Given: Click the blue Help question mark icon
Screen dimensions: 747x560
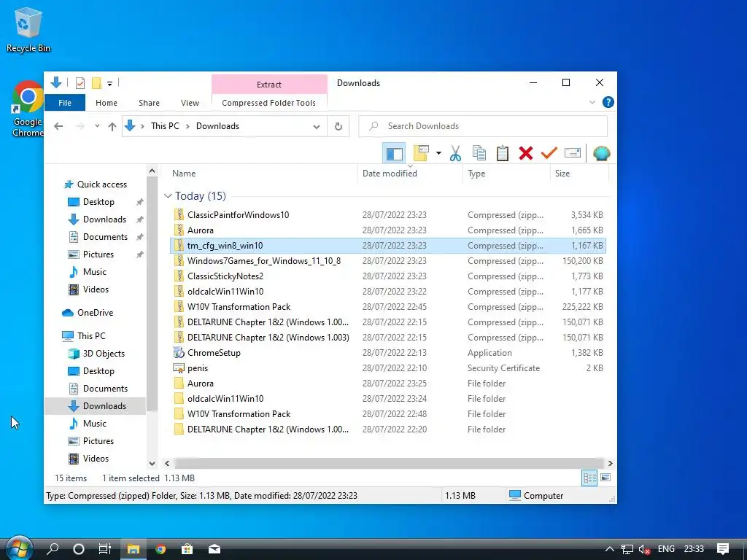Looking at the screenshot, I should click(x=608, y=102).
